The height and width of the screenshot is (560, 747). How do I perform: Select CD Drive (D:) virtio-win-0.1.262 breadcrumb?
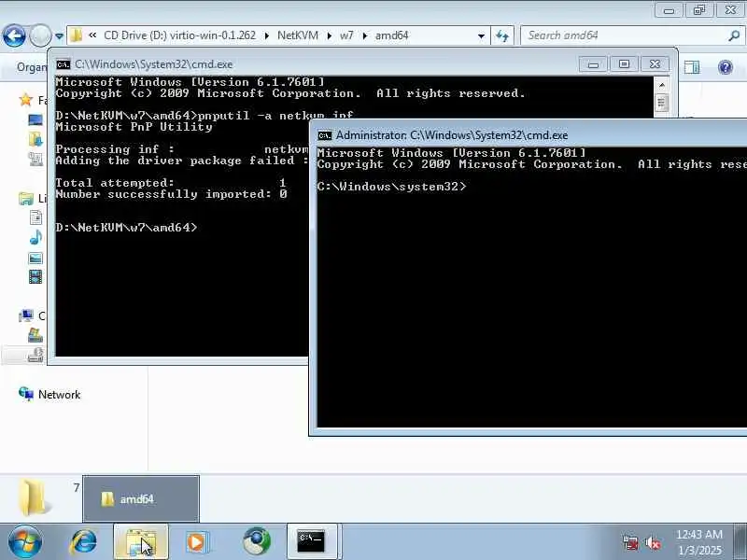tap(179, 35)
